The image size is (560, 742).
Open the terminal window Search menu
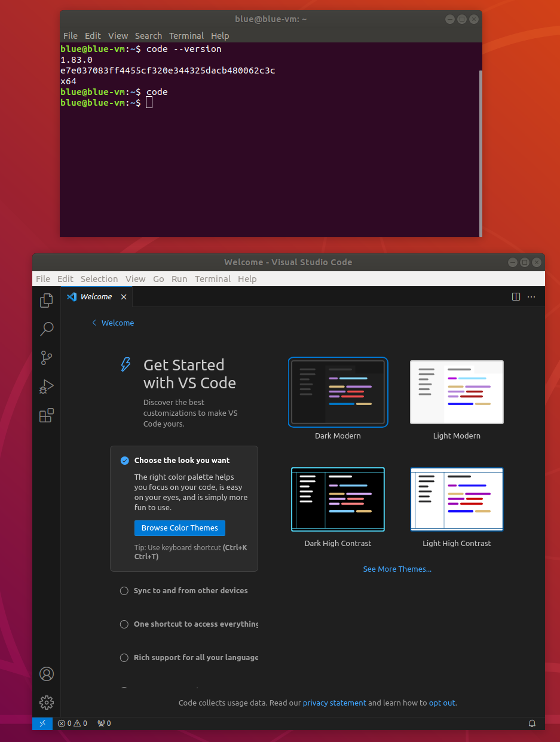148,36
